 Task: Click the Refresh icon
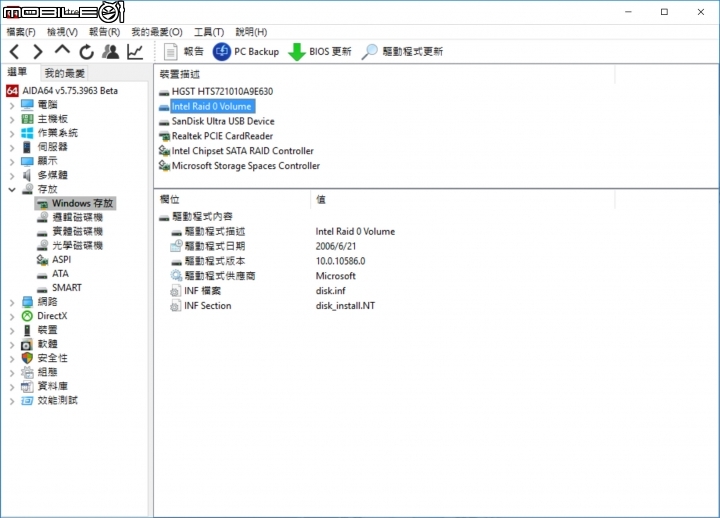86,52
